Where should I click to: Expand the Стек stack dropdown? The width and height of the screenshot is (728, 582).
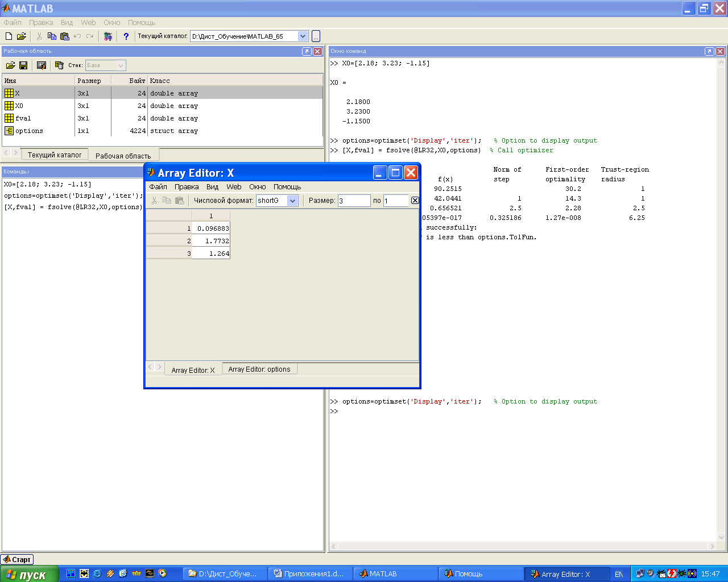click(121, 65)
